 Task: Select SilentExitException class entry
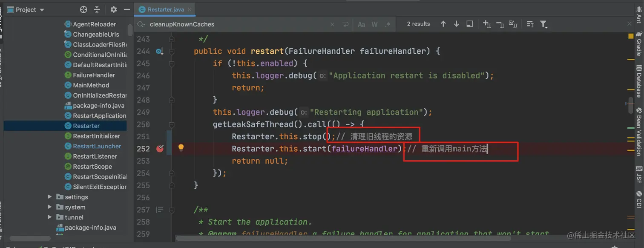click(x=95, y=187)
